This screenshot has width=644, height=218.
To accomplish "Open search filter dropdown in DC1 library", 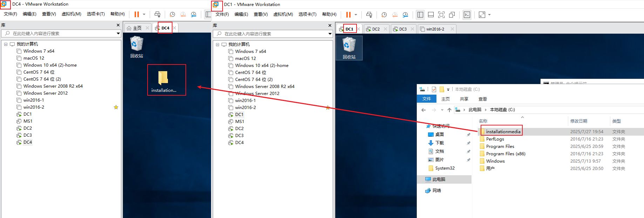I will click(x=330, y=34).
